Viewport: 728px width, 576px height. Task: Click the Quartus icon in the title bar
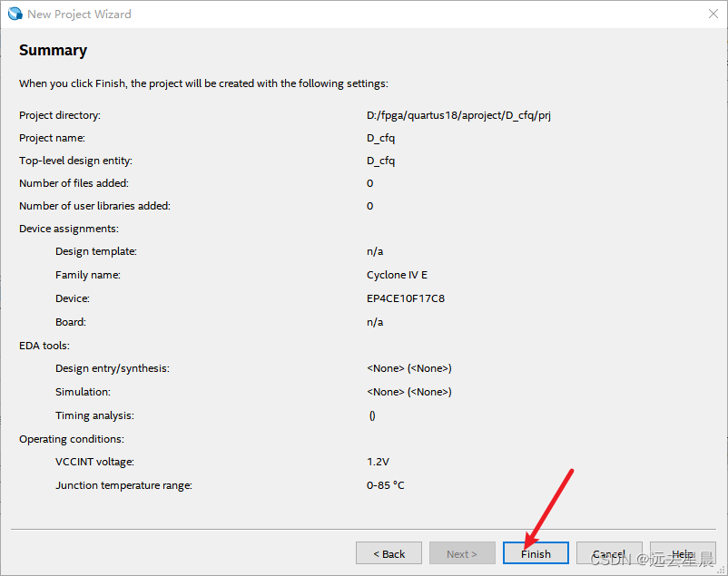click(15, 14)
